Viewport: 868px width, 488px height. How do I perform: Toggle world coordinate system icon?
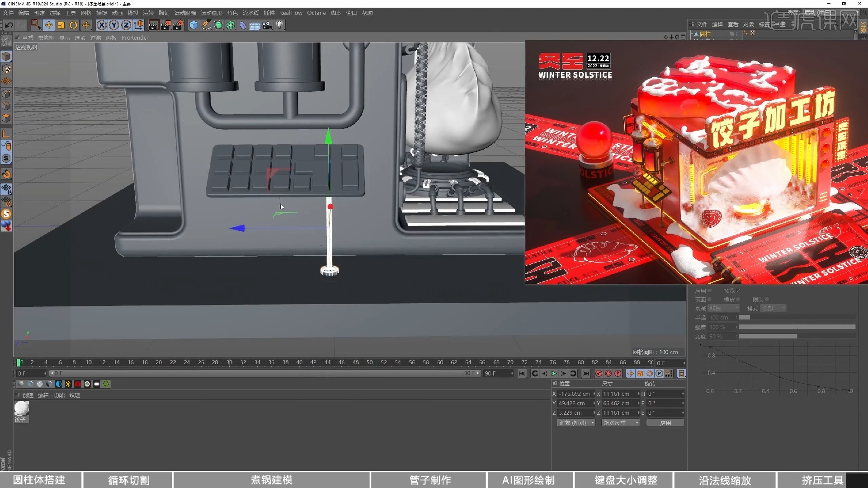[x=139, y=25]
